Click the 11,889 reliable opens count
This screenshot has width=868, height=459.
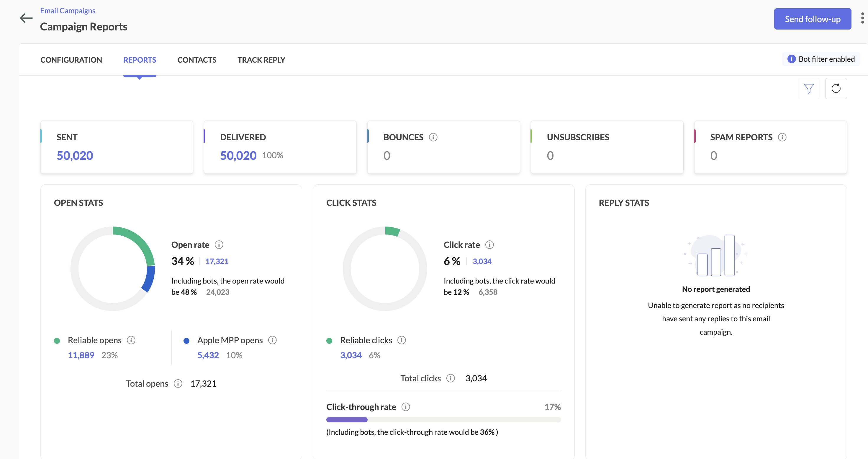81,355
